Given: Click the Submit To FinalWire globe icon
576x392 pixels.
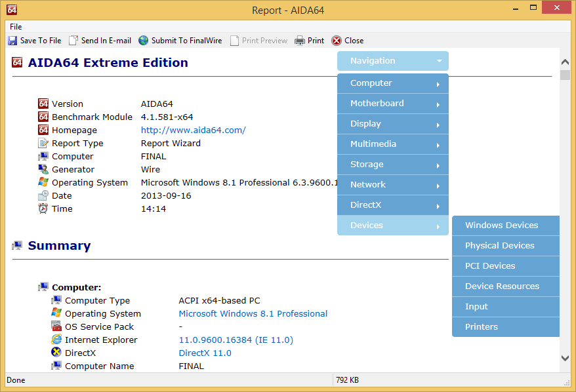Looking at the screenshot, I should tap(144, 41).
